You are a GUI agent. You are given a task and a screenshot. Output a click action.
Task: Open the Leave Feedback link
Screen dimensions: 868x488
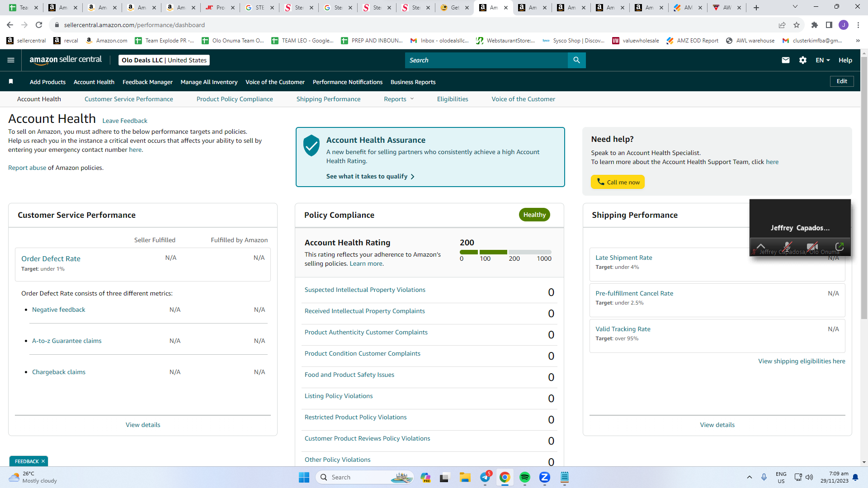pos(125,121)
